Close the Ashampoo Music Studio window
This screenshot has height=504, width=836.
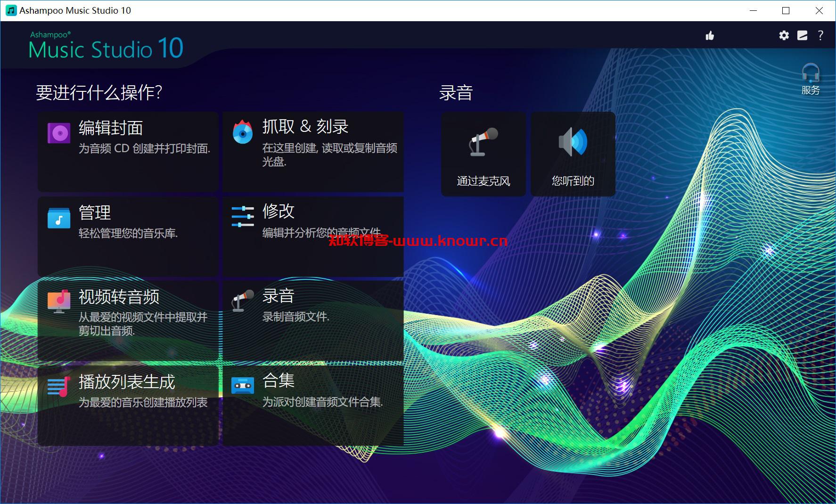(x=819, y=10)
